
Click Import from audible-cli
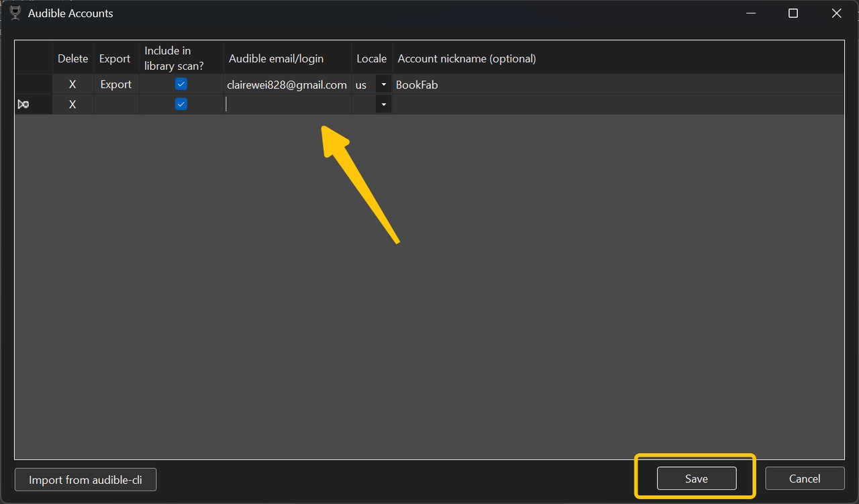click(x=85, y=480)
